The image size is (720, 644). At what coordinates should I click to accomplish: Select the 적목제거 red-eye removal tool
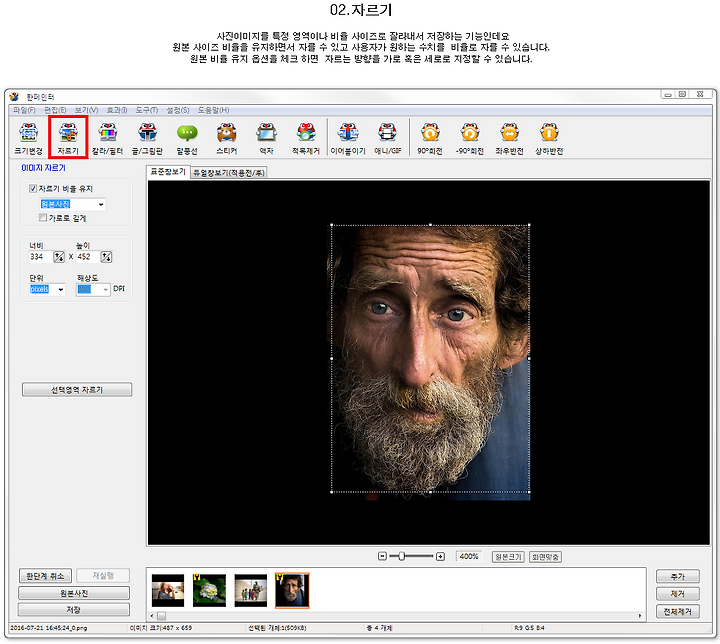click(x=306, y=138)
